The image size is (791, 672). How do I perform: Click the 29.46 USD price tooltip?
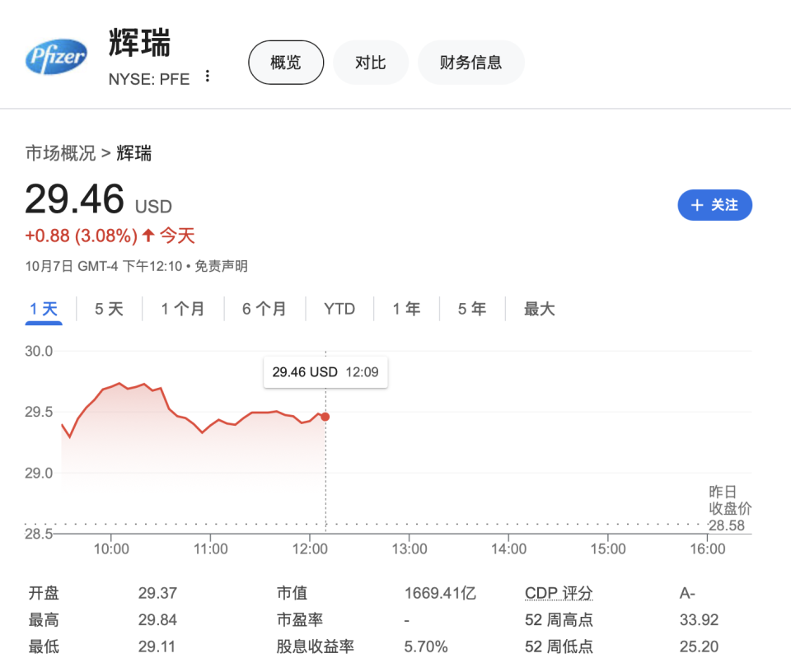[x=325, y=372]
